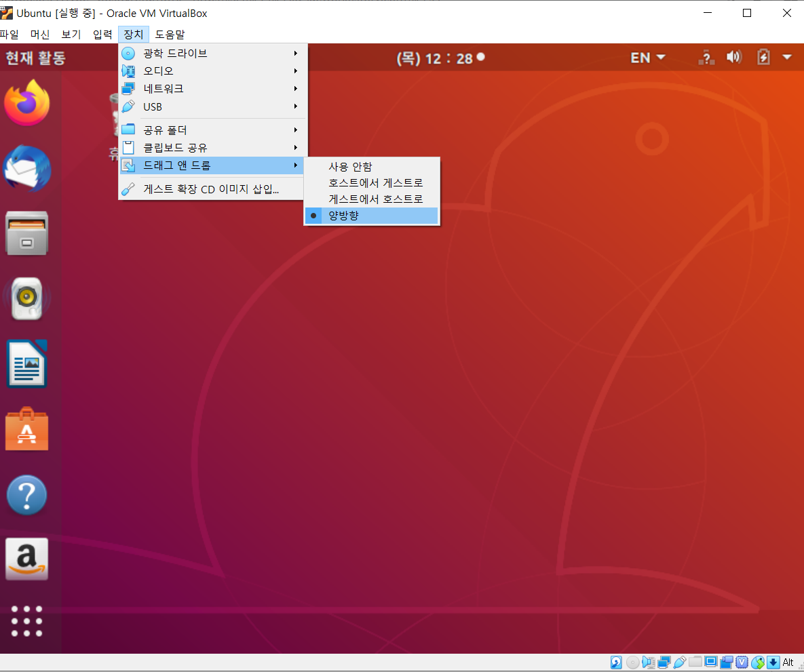The image size is (804, 672).
Task: Click the battery icon in top bar
Action: pos(763,58)
